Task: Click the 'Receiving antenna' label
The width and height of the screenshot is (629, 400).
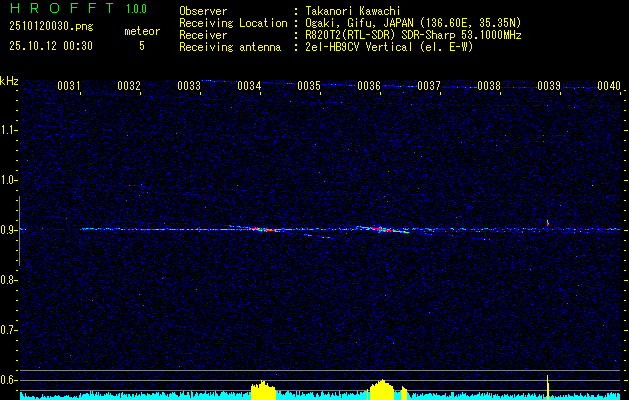Action: (230, 47)
